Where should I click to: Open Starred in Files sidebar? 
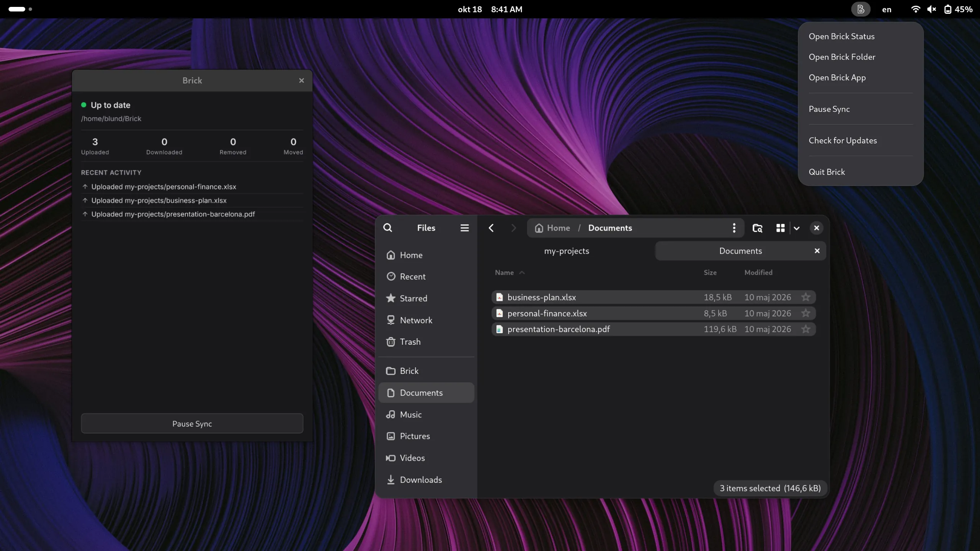coord(426,298)
